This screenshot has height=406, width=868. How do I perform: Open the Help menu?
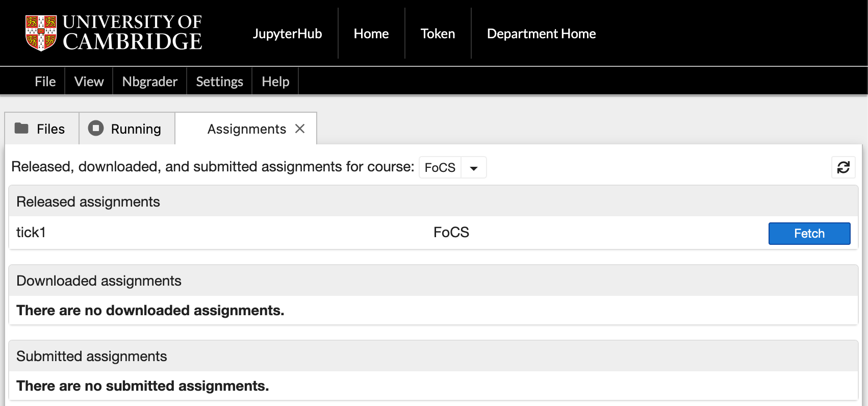275,82
